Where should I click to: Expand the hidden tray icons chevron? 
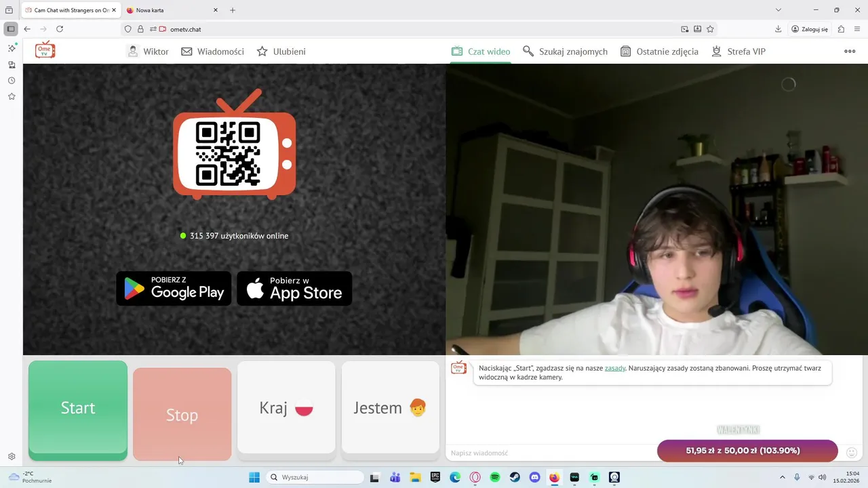point(782,477)
